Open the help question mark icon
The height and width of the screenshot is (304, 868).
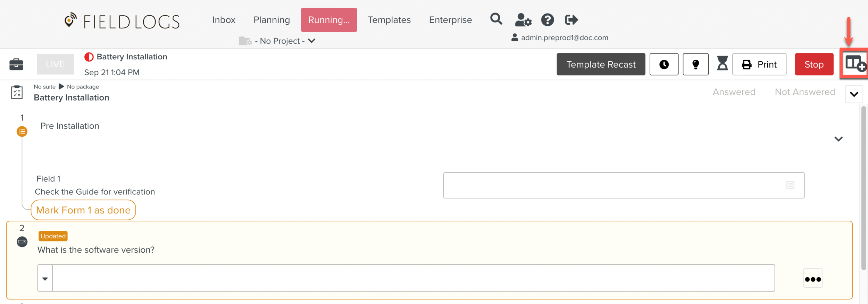pos(547,20)
